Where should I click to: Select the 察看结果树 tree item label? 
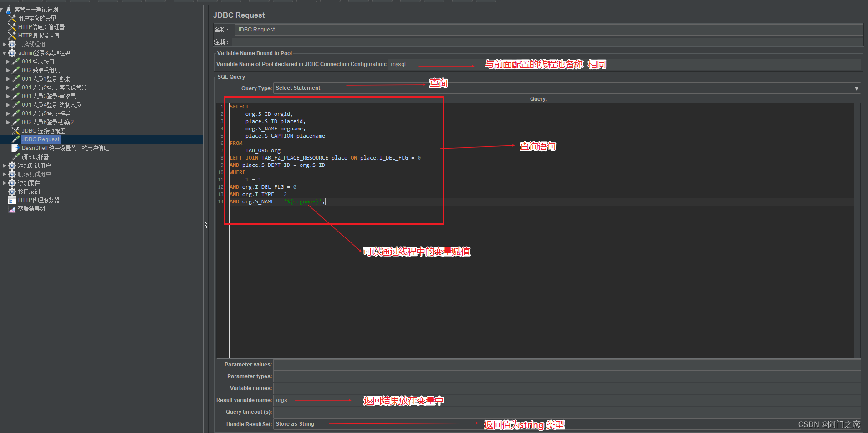point(31,209)
